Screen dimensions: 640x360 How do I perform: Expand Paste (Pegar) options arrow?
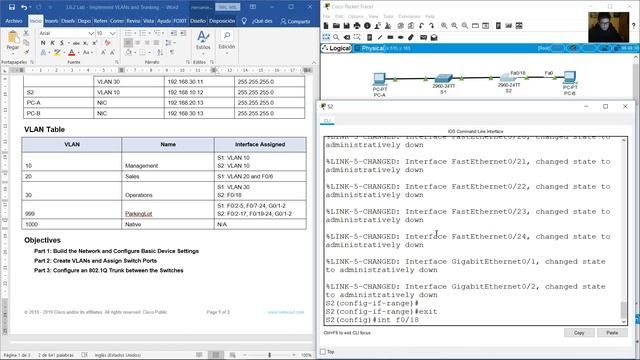point(13,54)
